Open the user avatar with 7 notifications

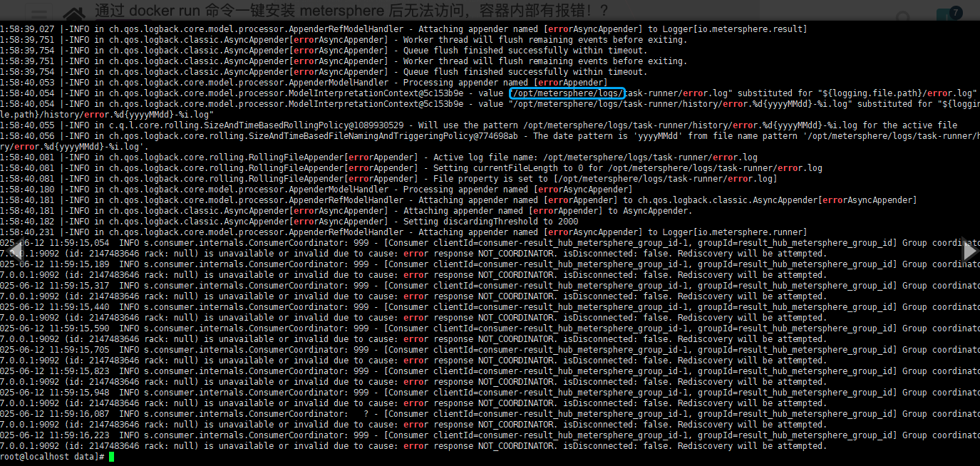(948, 14)
